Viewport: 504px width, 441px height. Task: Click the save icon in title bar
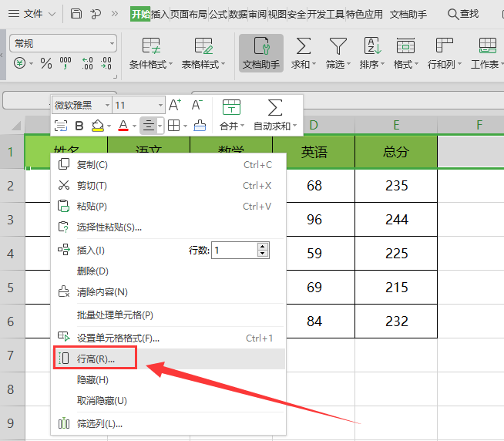(x=76, y=14)
